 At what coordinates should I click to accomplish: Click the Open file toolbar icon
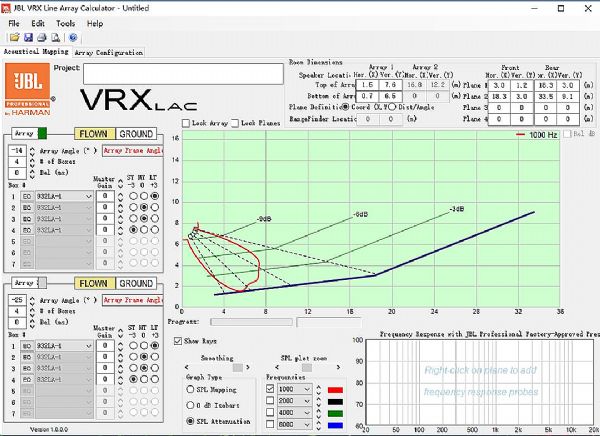15,37
